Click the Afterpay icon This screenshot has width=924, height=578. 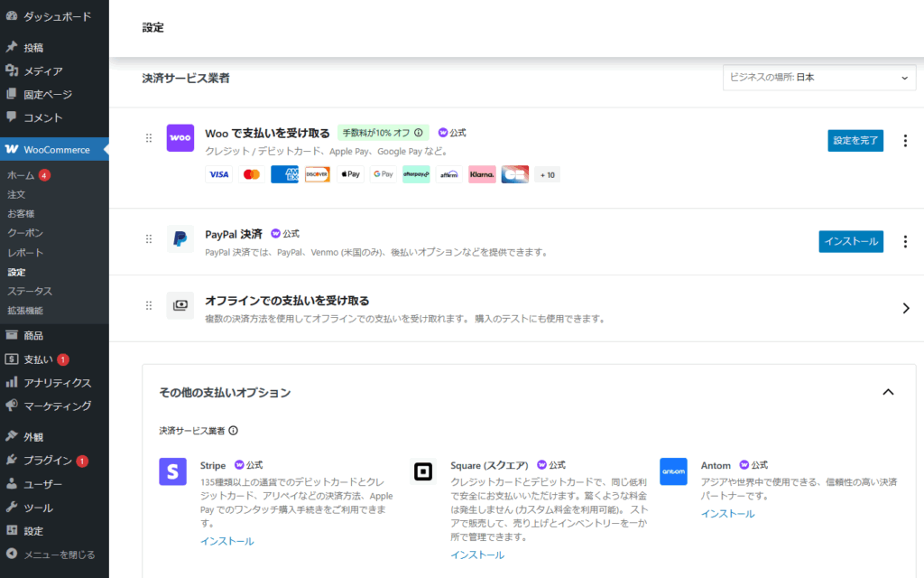(x=416, y=174)
